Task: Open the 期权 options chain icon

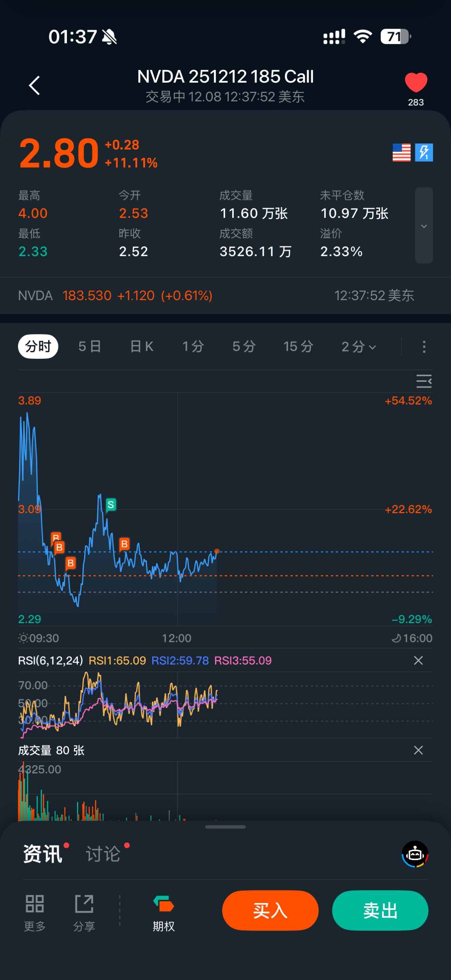Action: (163, 912)
